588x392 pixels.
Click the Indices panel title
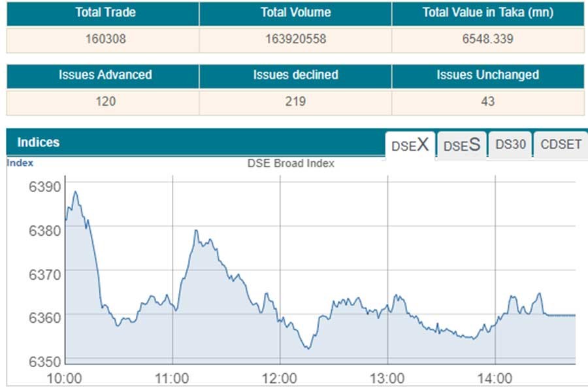[38, 142]
